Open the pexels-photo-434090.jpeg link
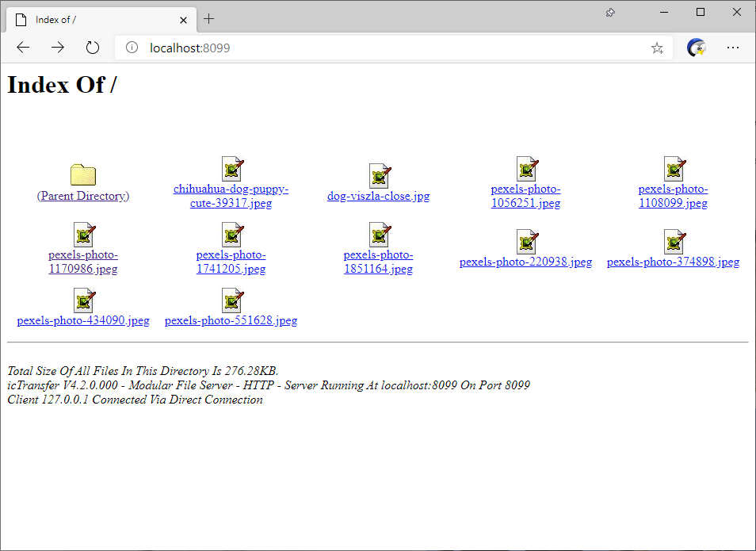 pos(82,320)
